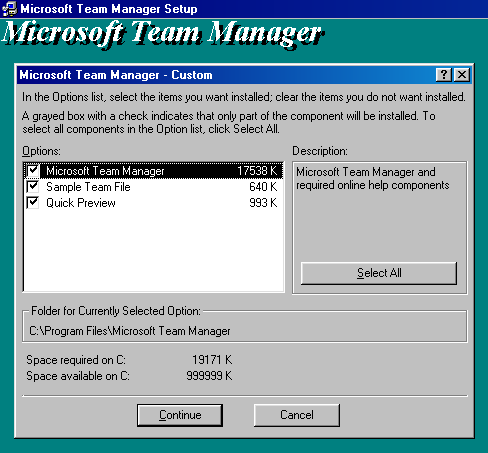488x453 pixels.
Task: Click the Select All button
Action: tap(379, 273)
